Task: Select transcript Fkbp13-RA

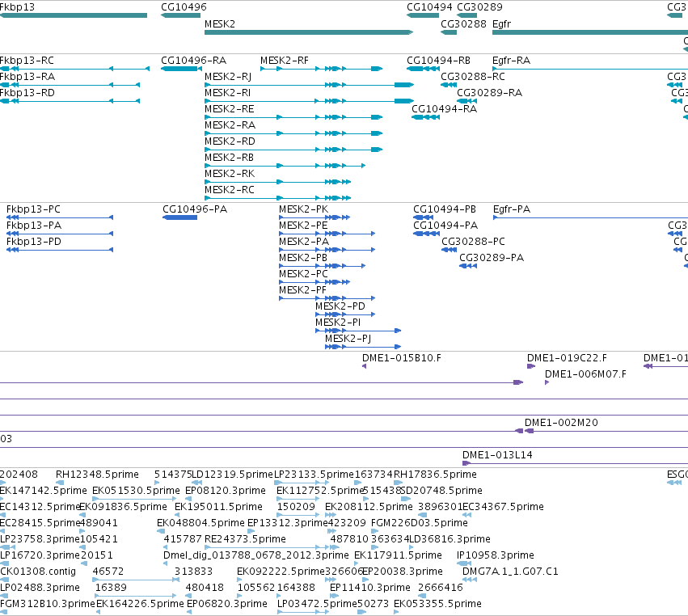Action: coord(27,76)
